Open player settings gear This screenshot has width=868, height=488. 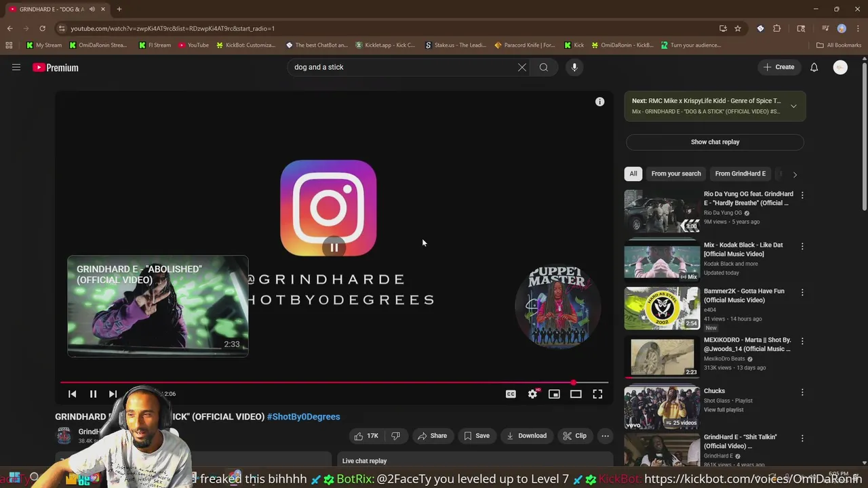click(533, 394)
